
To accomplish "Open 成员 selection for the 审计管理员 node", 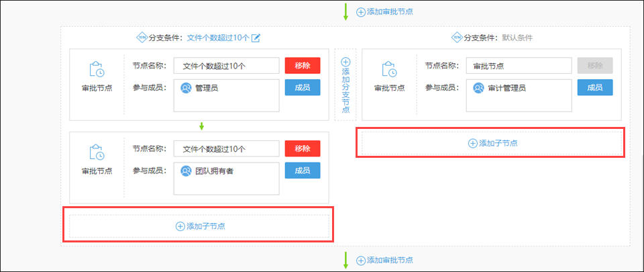I will pos(595,87).
